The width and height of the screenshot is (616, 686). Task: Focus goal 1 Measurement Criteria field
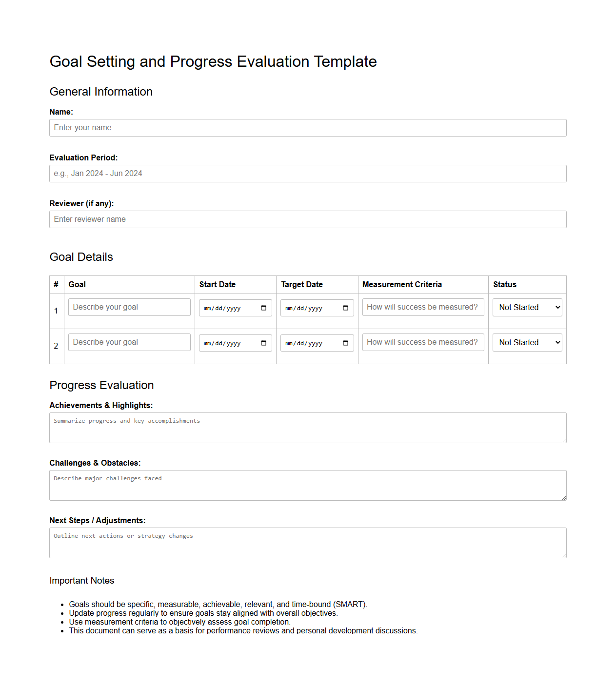(x=423, y=307)
